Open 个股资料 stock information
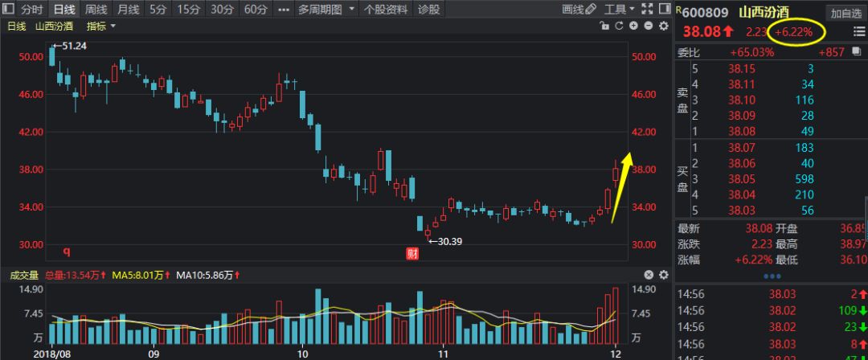The image size is (868, 360). pos(386,10)
